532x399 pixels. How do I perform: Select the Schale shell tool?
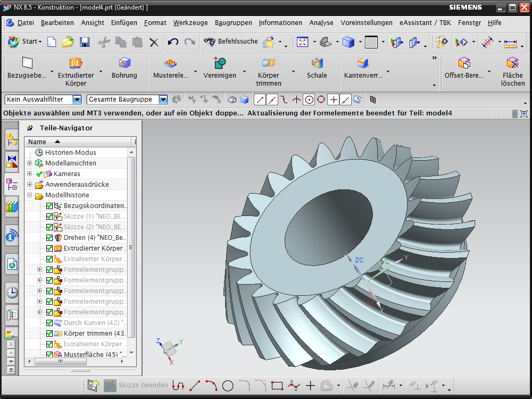[x=317, y=64]
